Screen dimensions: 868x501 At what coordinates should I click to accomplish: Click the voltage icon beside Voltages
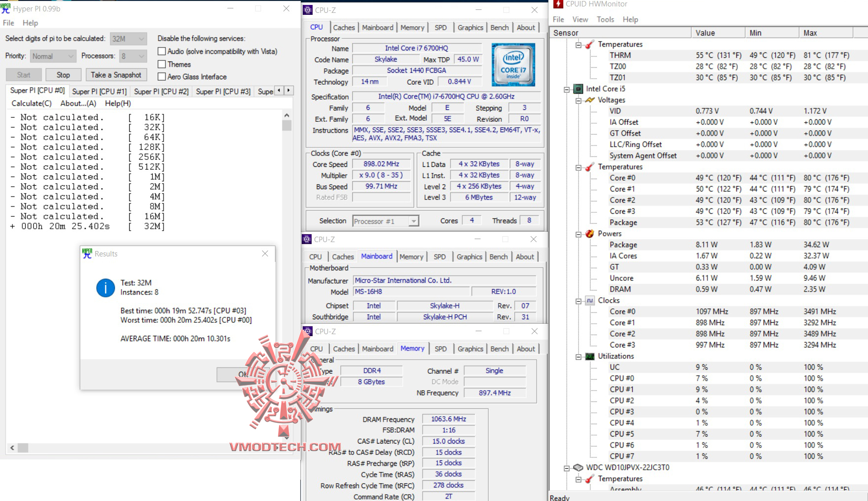[590, 100]
